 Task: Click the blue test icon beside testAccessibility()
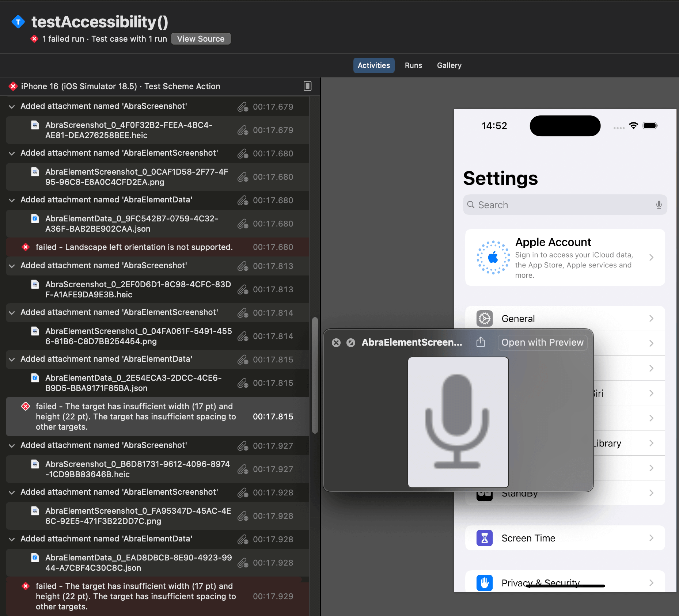pos(18,22)
